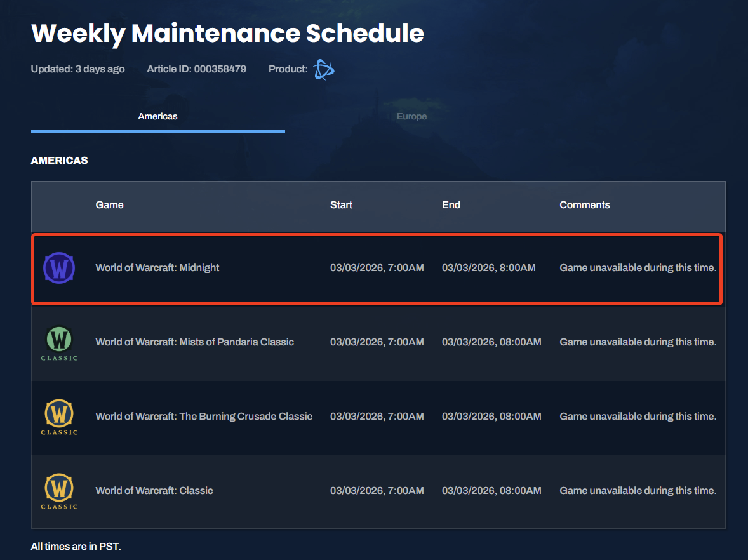Click the Comments column header
This screenshot has width=748, height=560.
[x=584, y=204]
